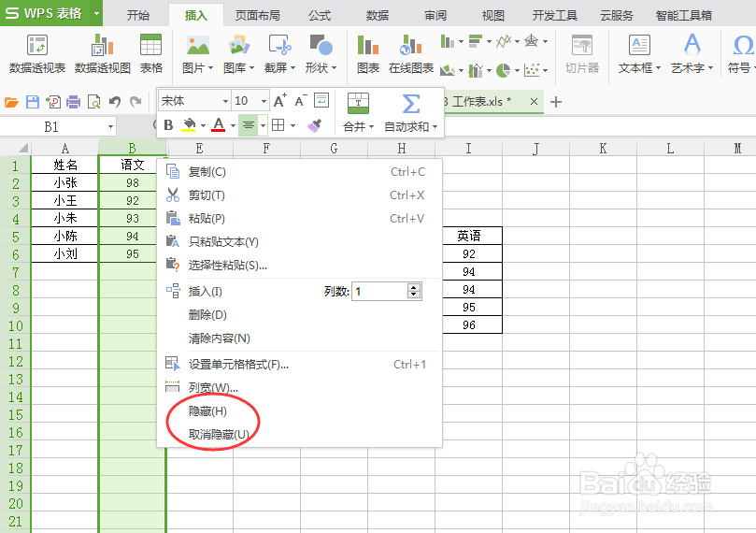This screenshot has width=756, height=533.
Task: Click the 自动求和 autosum sigma
Action: pos(411,106)
